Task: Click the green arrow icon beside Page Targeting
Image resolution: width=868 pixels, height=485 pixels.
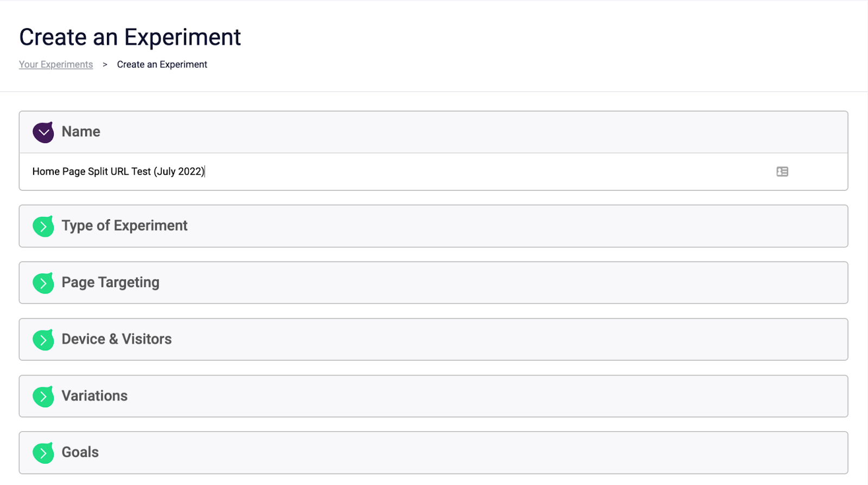Action: click(x=43, y=283)
